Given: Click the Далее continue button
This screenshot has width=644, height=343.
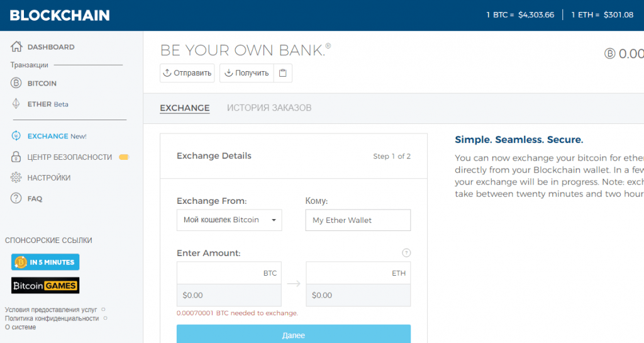Looking at the screenshot, I should click(294, 335).
